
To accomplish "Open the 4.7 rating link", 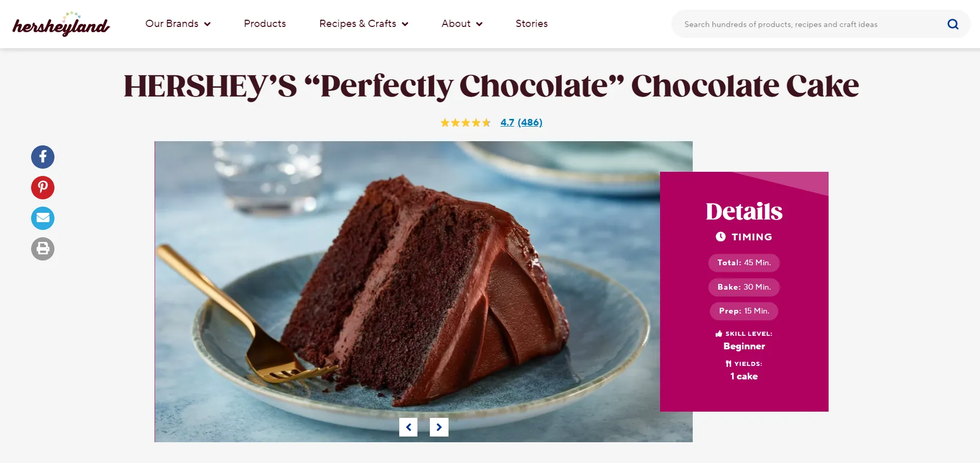I will click(x=507, y=122).
